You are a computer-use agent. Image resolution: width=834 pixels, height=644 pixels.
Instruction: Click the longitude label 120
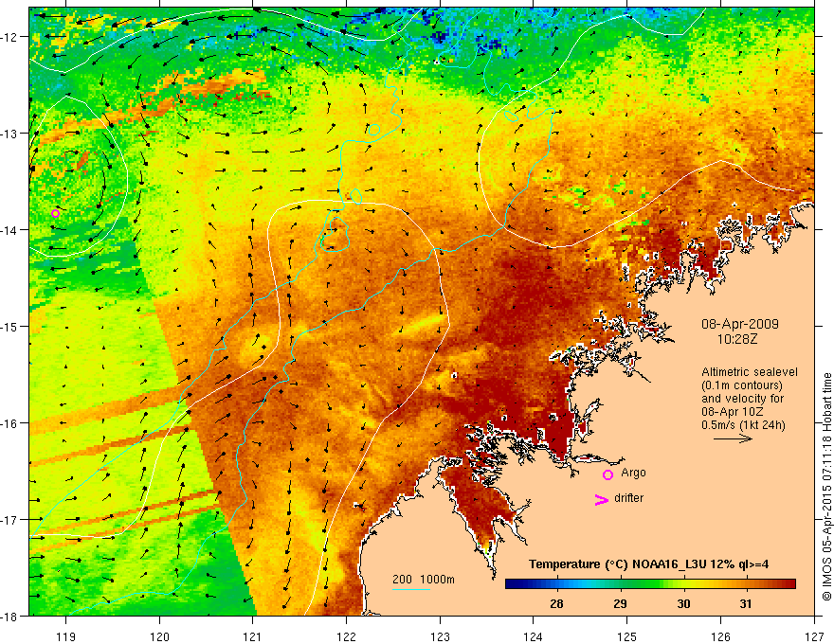[159, 636]
